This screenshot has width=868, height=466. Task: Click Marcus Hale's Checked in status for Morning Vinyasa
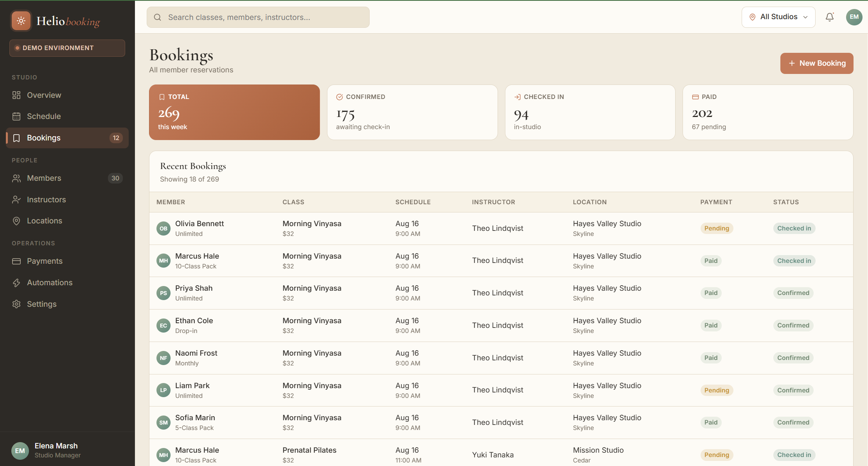(x=794, y=261)
